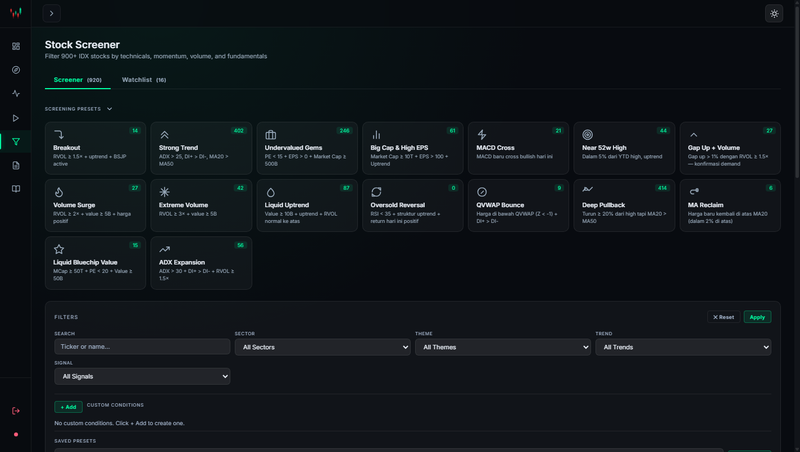The width and height of the screenshot is (800, 452).
Task: Toggle light theme with the sun icon
Action: click(774, 14)
